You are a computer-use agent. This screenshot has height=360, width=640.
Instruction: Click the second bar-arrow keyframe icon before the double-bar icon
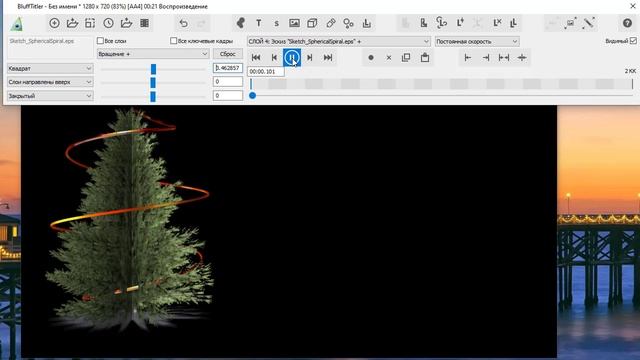(486, 58)
